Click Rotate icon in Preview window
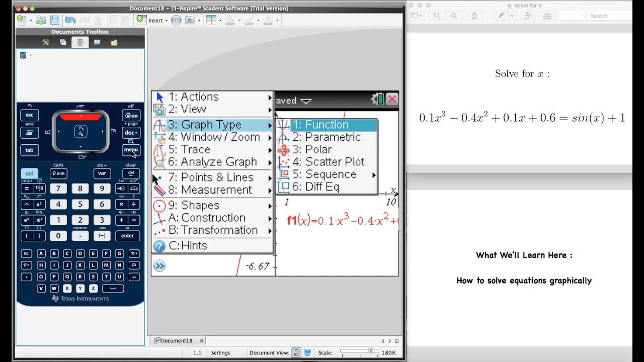 [x=528, y=16]
